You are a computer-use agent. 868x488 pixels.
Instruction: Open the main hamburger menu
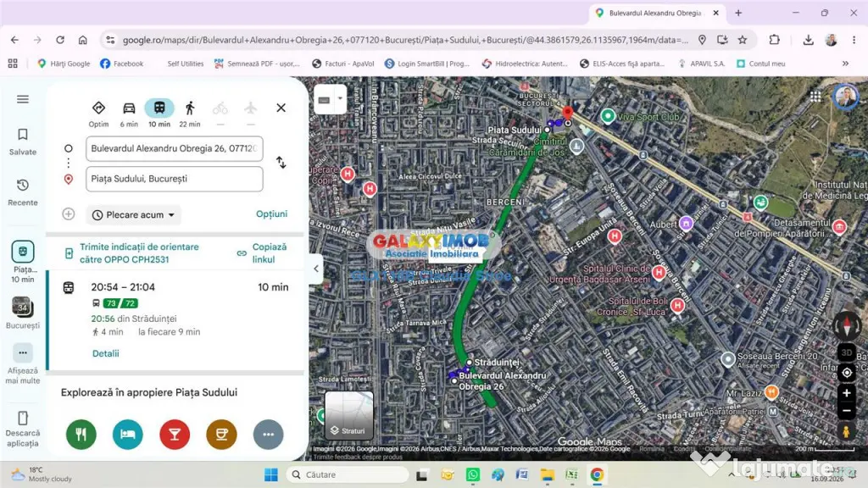(x=23, y=99)
